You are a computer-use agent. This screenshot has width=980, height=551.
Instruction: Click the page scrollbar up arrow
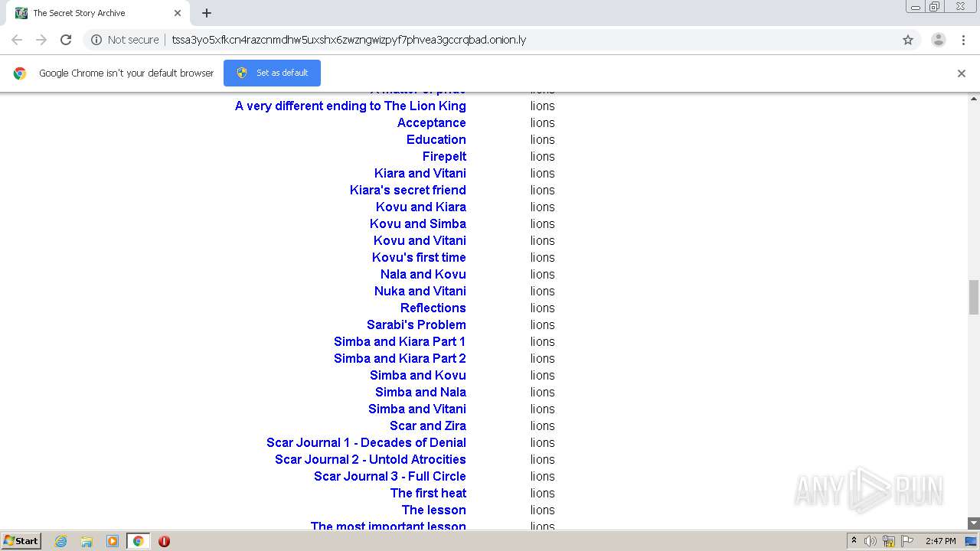click(x=974, y=99)
